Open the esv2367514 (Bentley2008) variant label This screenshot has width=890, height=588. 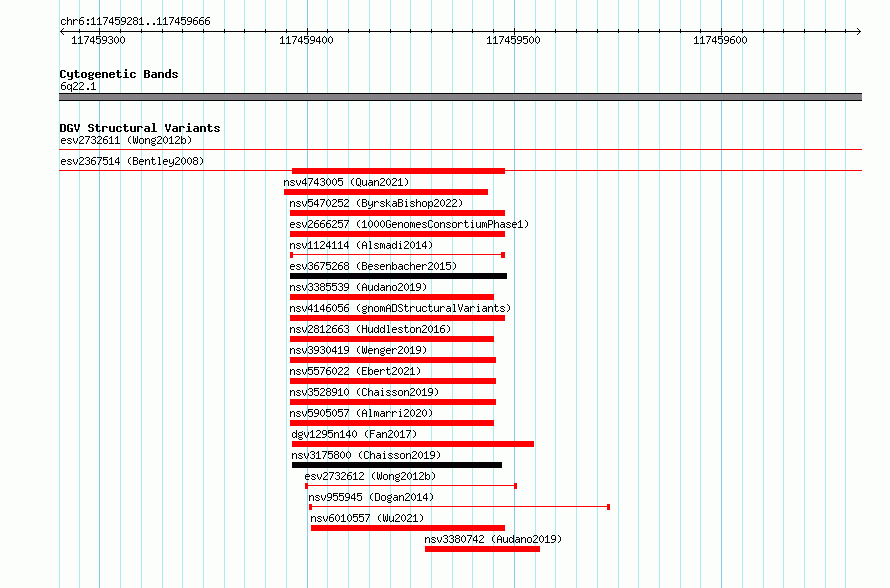[132, 161]
